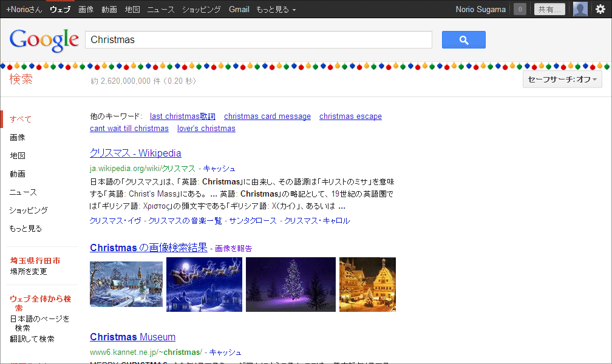Open suggestion cant wait till christmas
This screenshot has width=612, height=364.
click(x=129, y=129)
